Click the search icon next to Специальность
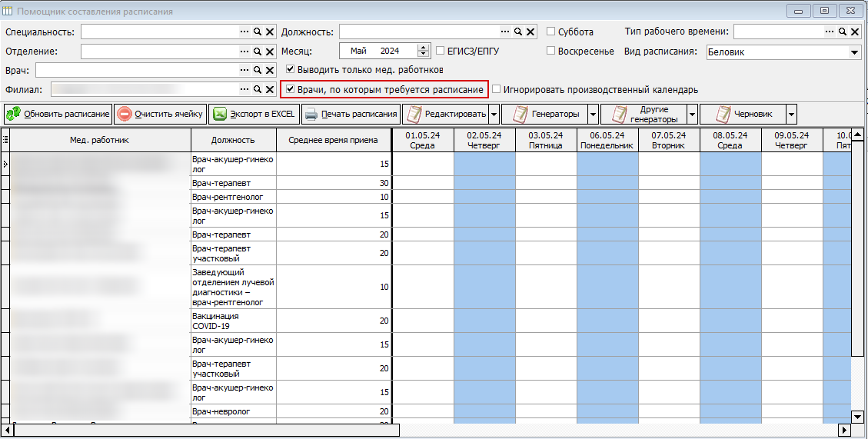This screenshot has width=868, height=439. tap(258, 32)
